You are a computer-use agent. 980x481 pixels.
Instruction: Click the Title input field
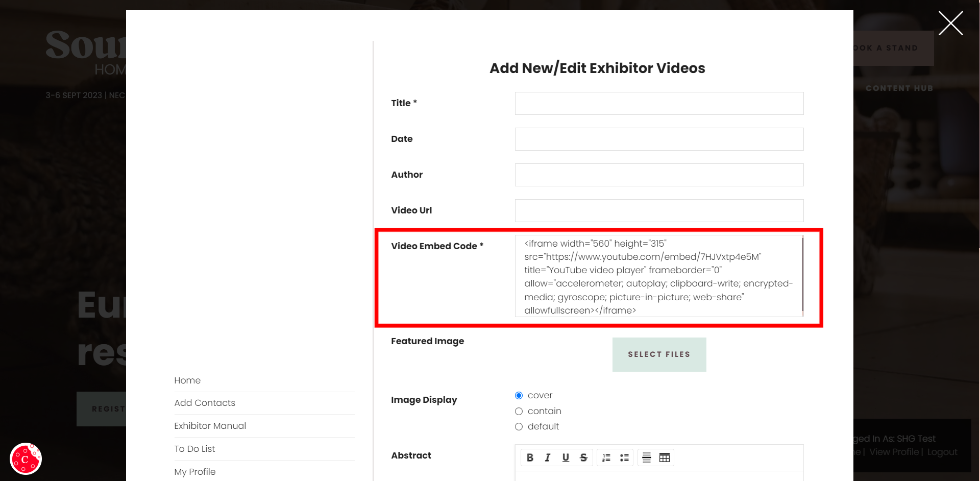coord(659,103)
